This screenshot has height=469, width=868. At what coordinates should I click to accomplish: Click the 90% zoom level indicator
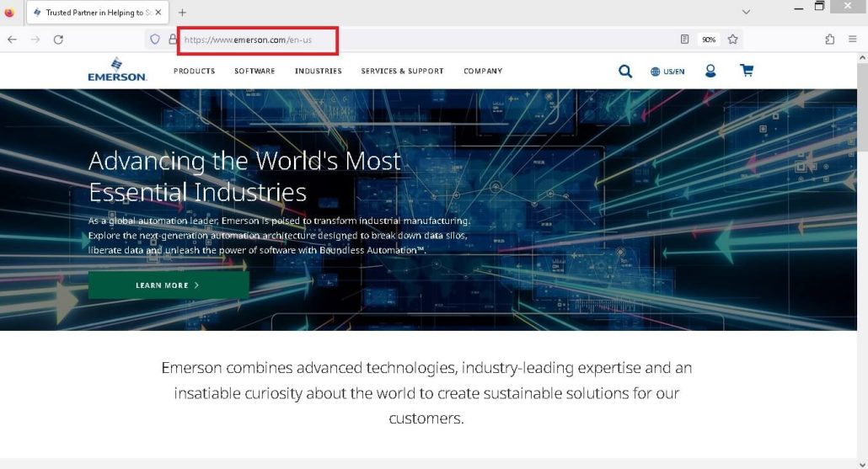click(x=709, y=40)
